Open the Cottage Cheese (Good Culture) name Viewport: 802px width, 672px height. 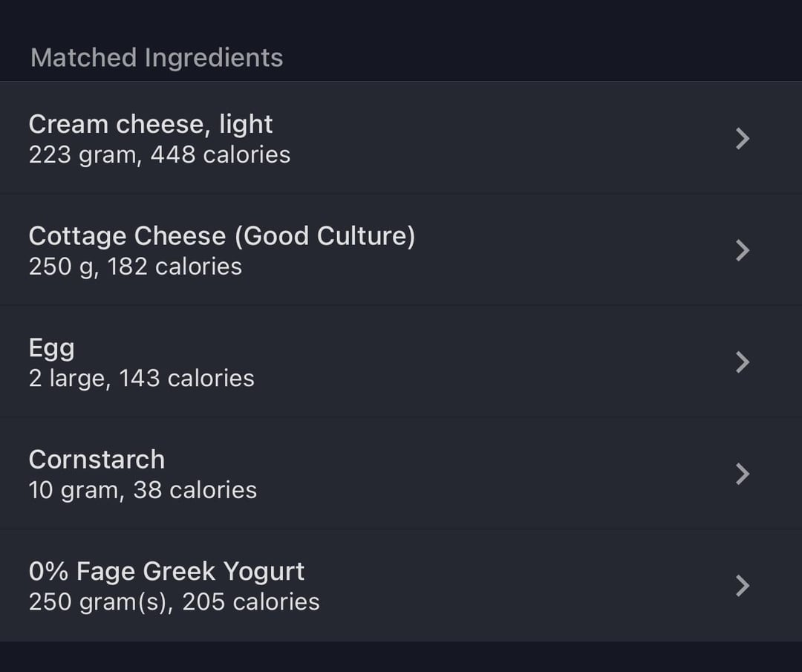pos(222,236)
